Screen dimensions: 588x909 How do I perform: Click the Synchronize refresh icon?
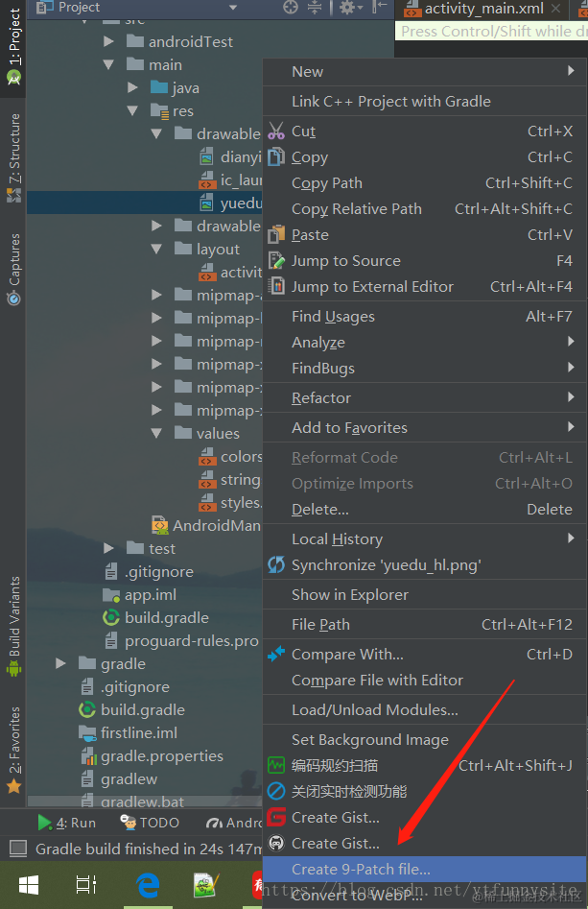click(276, 564)
